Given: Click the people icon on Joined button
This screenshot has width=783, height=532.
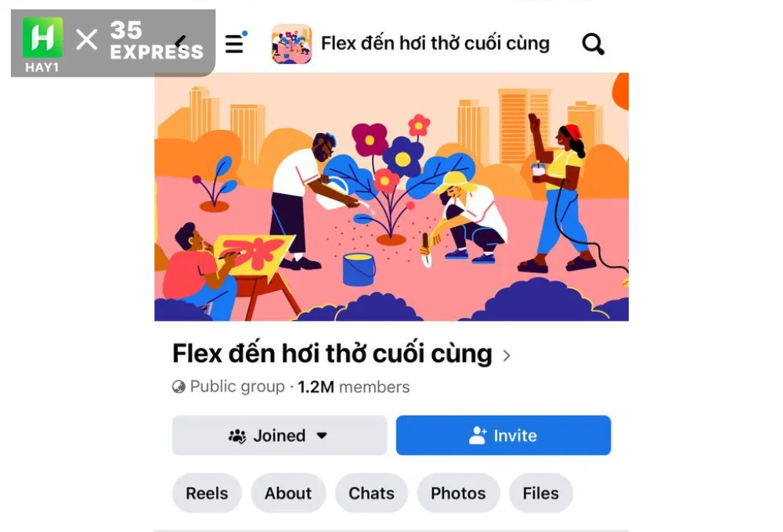Looking at the screenshot, I should 237,436.
